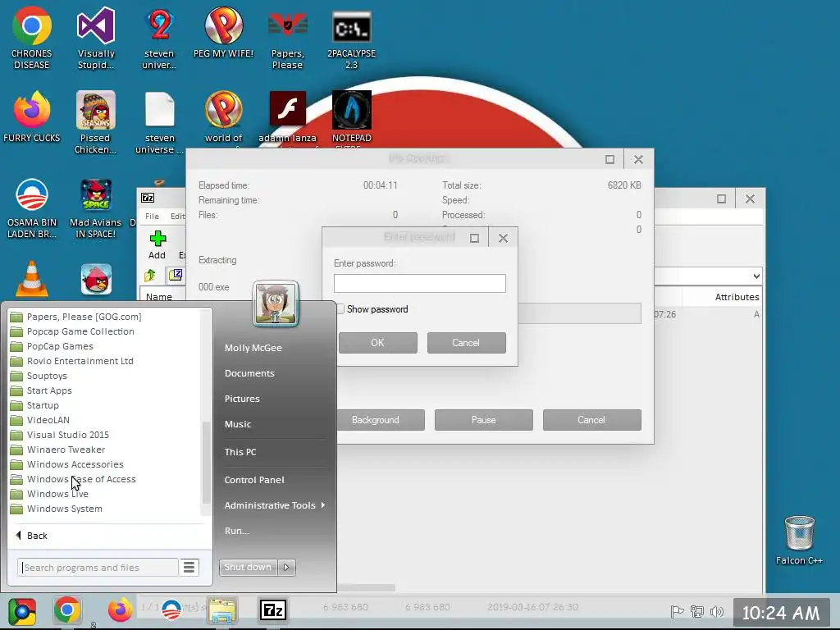The image size is (840, 630).
Task: Click the up-folder arrow icon in 7-Zip
Action: pyautogui.click(x=150, y=276)
